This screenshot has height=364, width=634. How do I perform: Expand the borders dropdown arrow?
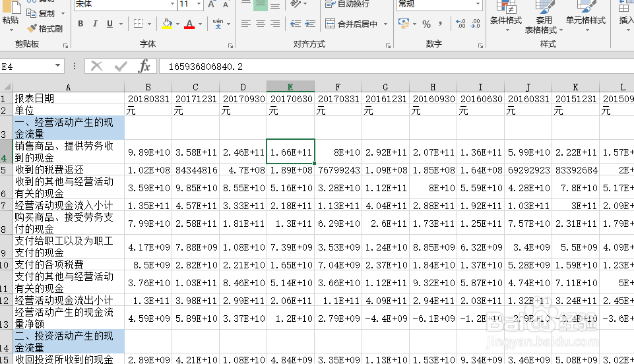[x=149, y=24]
